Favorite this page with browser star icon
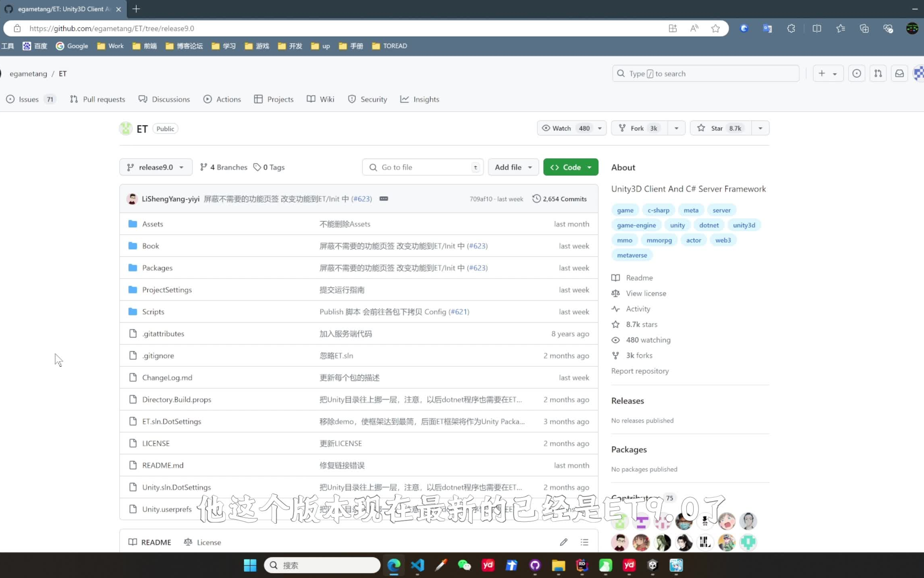Screen dimensions: 924x578 [715, 28]
